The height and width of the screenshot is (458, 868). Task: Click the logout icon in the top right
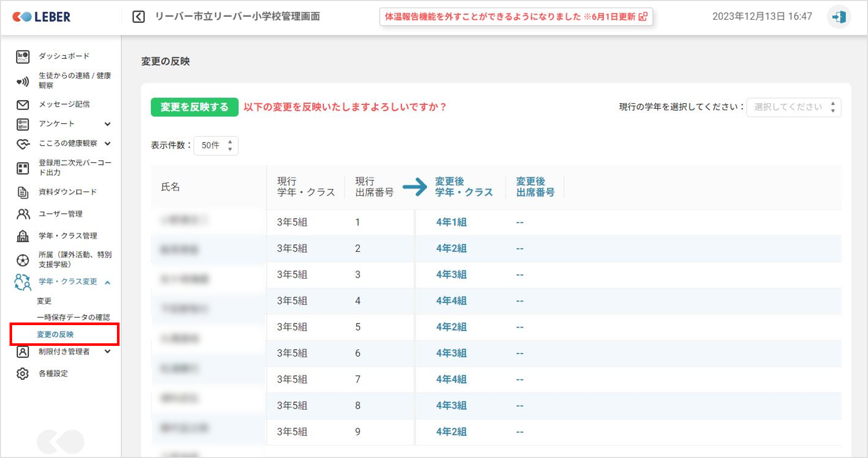pyautogui.click(x=839, y=17)
